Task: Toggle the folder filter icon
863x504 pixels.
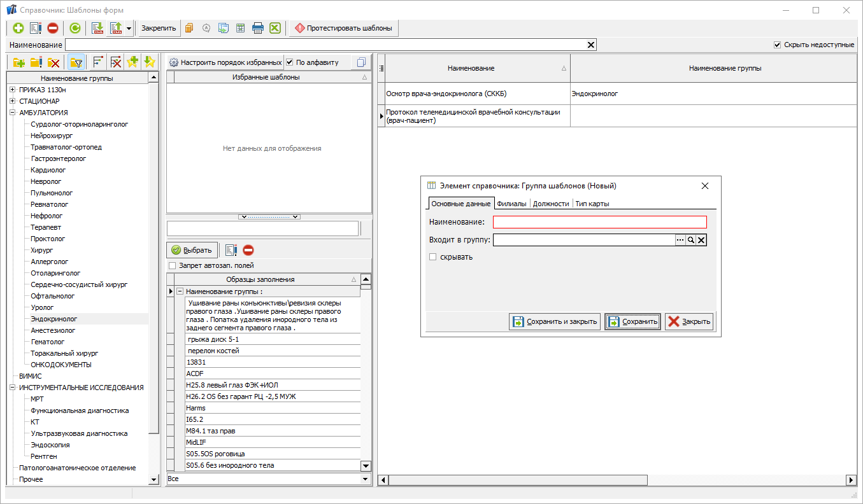Action: (76, 62)
